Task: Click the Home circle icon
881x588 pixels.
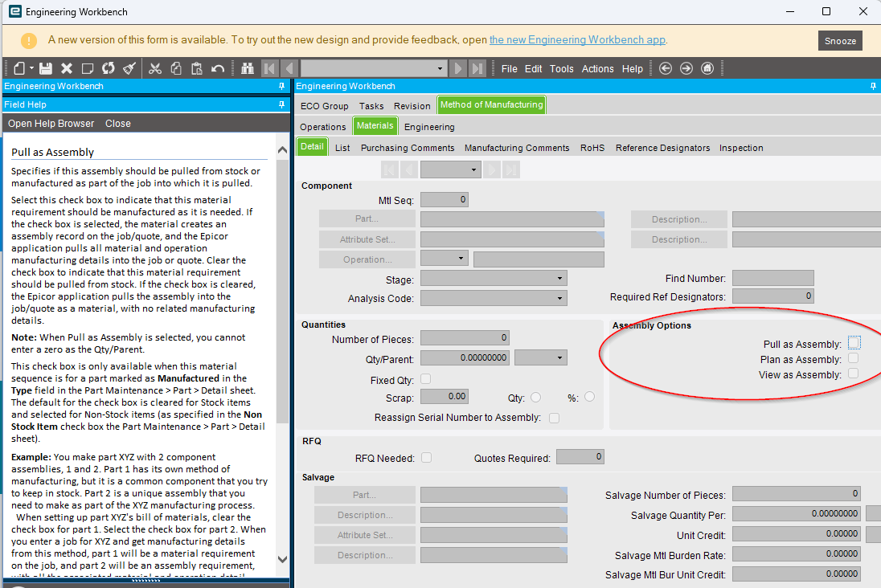Action: (707, 68)
